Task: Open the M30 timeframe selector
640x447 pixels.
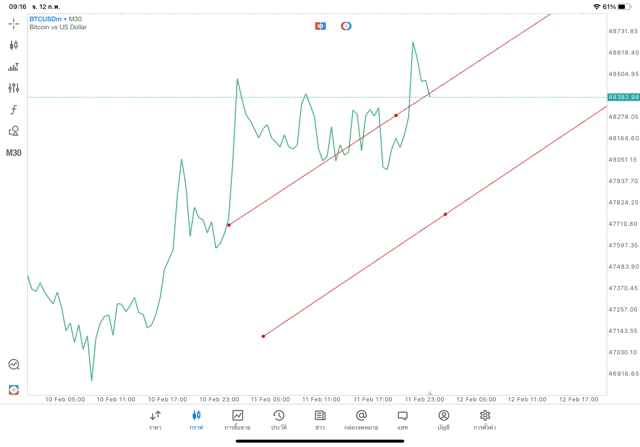Action: [x=14, y=153]
